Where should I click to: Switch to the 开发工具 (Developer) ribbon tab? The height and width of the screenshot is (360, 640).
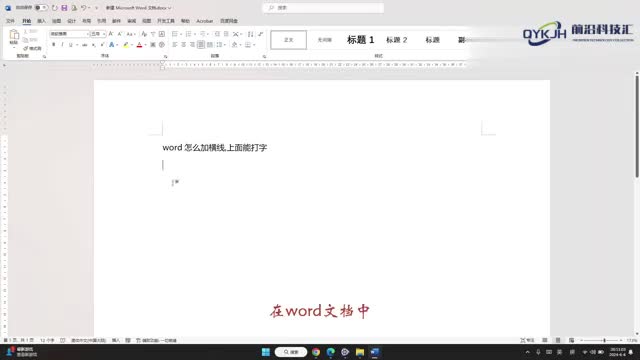click(166, 21)
